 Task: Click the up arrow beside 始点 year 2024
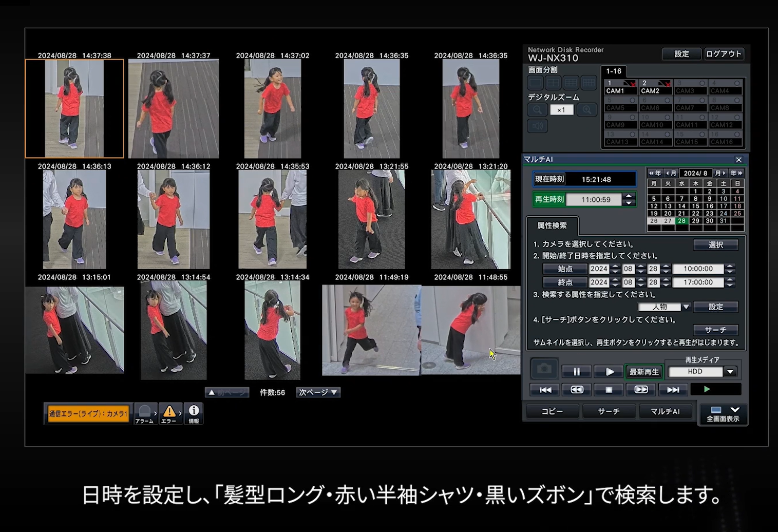point(615,266)
